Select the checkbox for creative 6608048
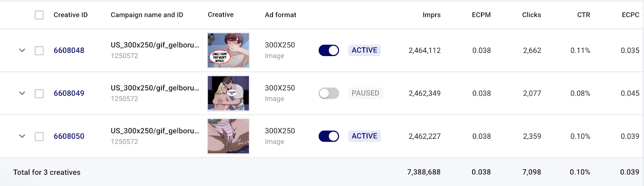 (39, 50)
